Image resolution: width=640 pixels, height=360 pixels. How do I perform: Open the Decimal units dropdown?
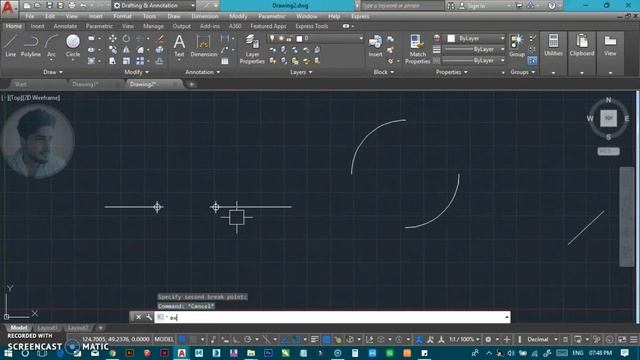tap(542, 339)
